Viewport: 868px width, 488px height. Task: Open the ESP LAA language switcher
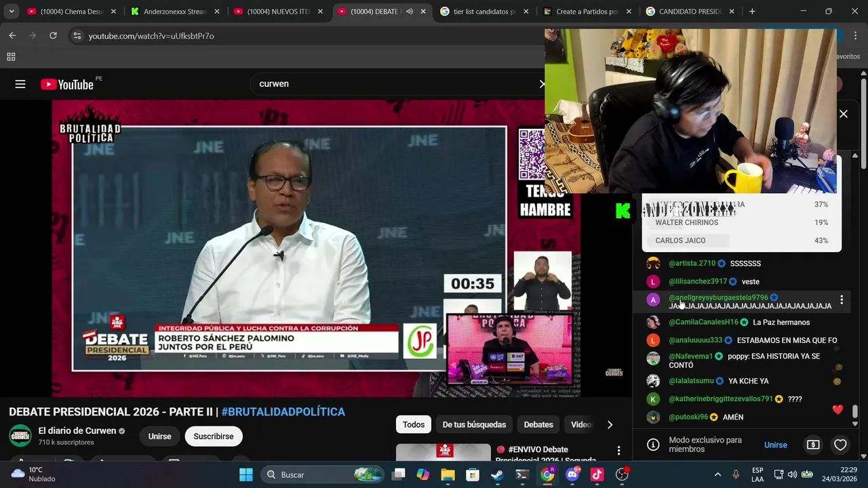pos(757,474)
